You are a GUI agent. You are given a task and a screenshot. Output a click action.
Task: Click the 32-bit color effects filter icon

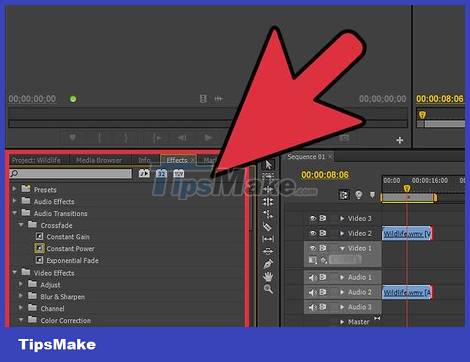[162, 173]
